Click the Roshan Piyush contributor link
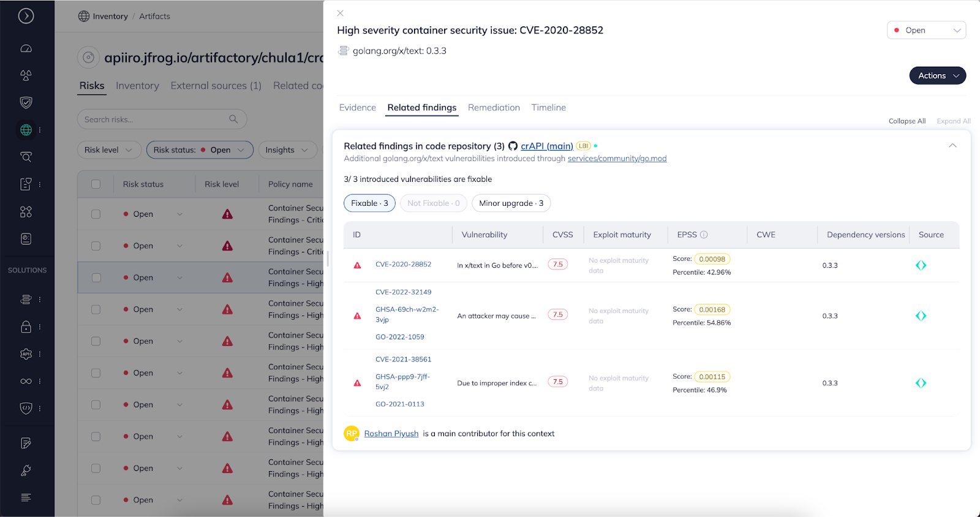The image size is (980, 517). [391, 434]
